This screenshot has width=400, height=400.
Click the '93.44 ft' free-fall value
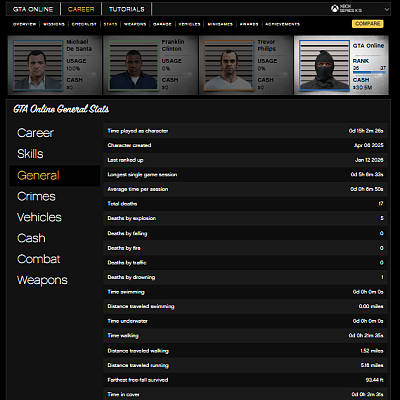point(374,380)
